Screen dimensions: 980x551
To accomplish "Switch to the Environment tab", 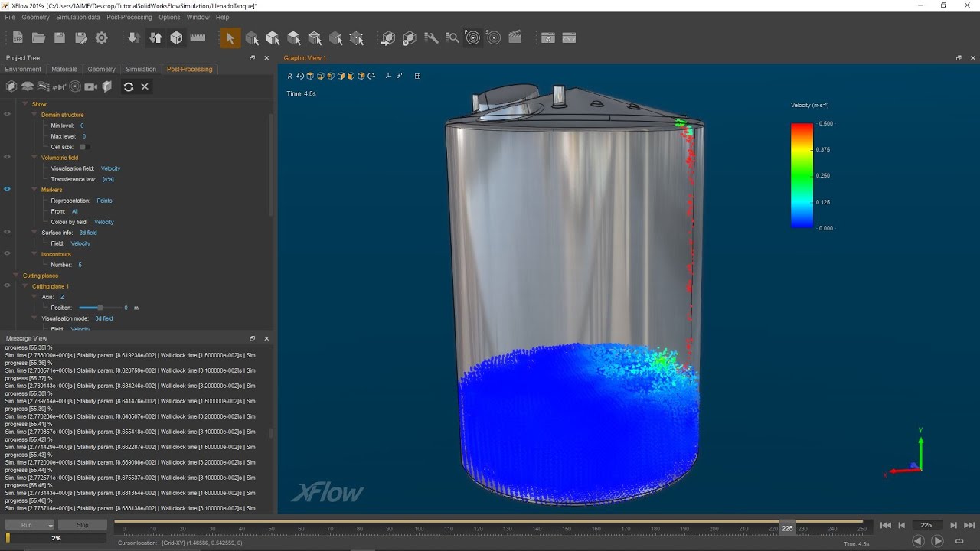I will [23, 69].
